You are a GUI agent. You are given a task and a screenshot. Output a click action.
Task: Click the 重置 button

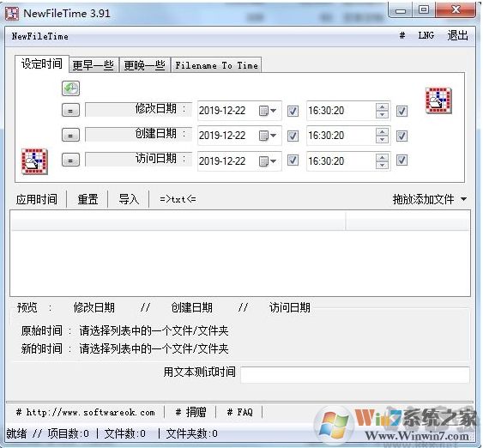(x=88, y=199)
